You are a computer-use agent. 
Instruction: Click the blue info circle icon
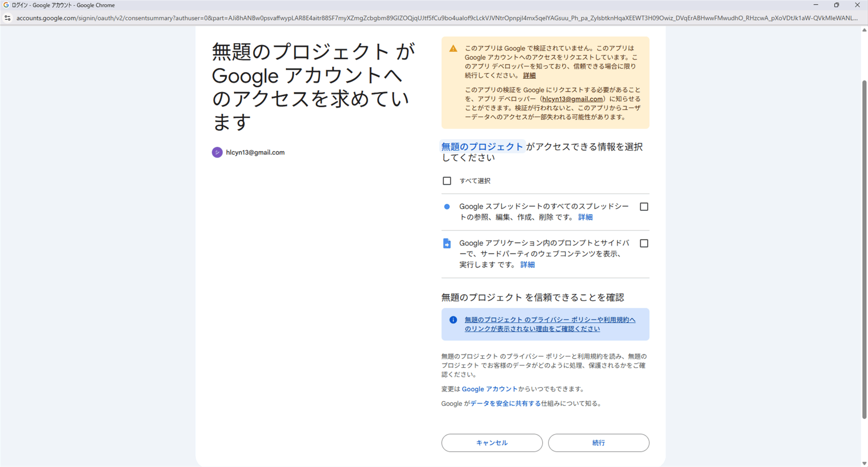(x=453, y=320)
